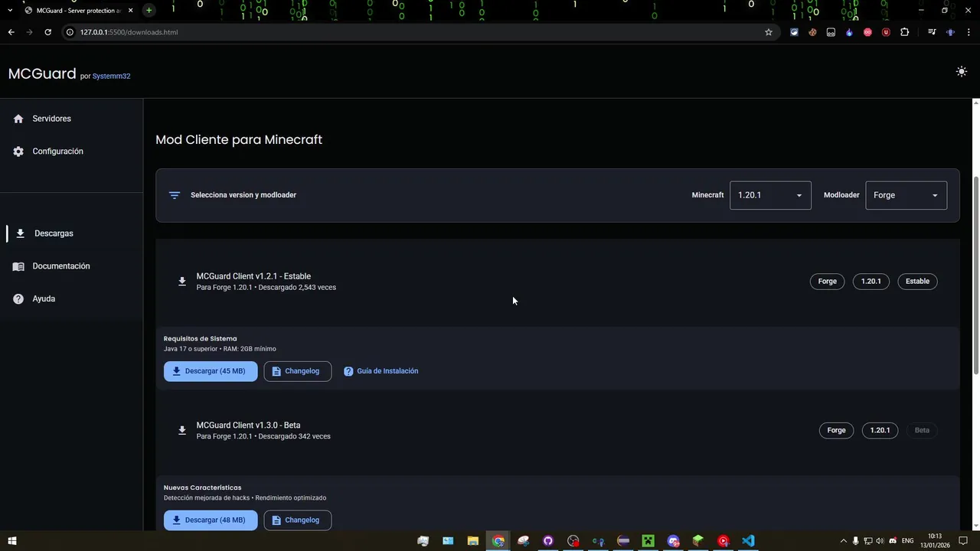Click download icon next to MCGuard Client v1.2.1
Screen dimensions: 980x551
182,282
